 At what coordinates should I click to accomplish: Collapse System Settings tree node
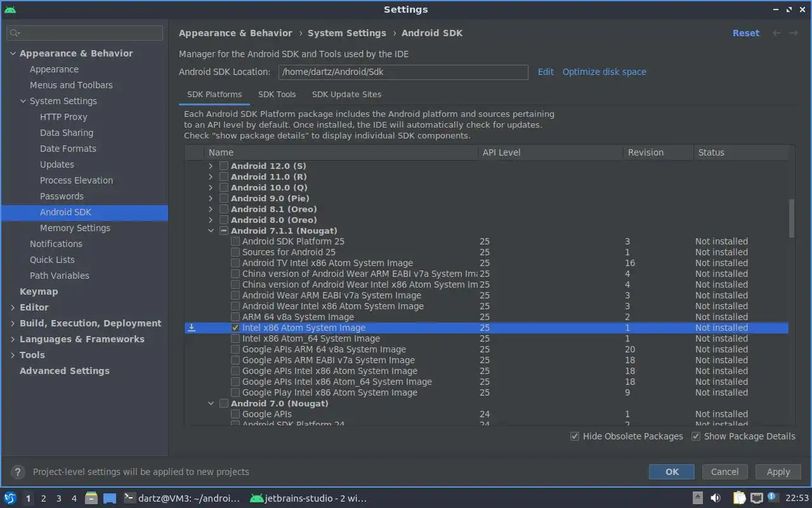pyautogui.click(x=23, y=101)
